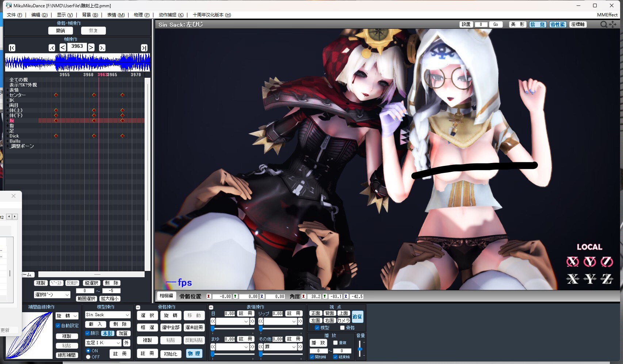Select the IK OFF radio button
623x364 pixels.
click(88, 357)
